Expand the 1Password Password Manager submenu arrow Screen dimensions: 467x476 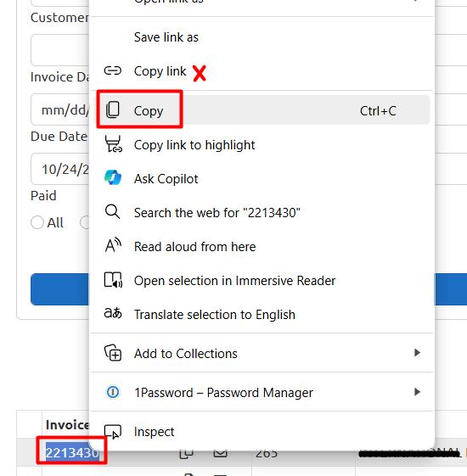tap(417, 392)
